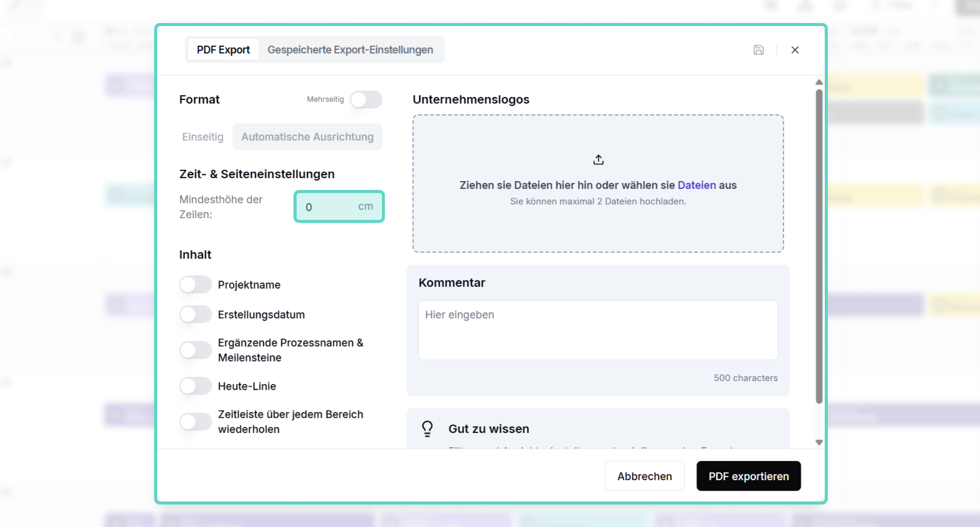Image resolution: width=980 pixels, height=527 pixels.
Task: Click the PDF exportieren button
Action: pyautogui.click(x=749, y=476)
